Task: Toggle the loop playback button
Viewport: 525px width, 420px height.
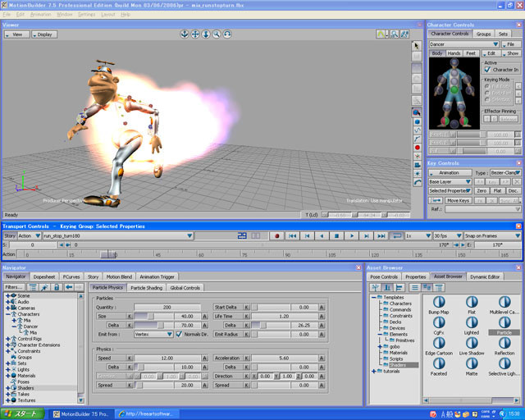Action: tap(396, 235)
